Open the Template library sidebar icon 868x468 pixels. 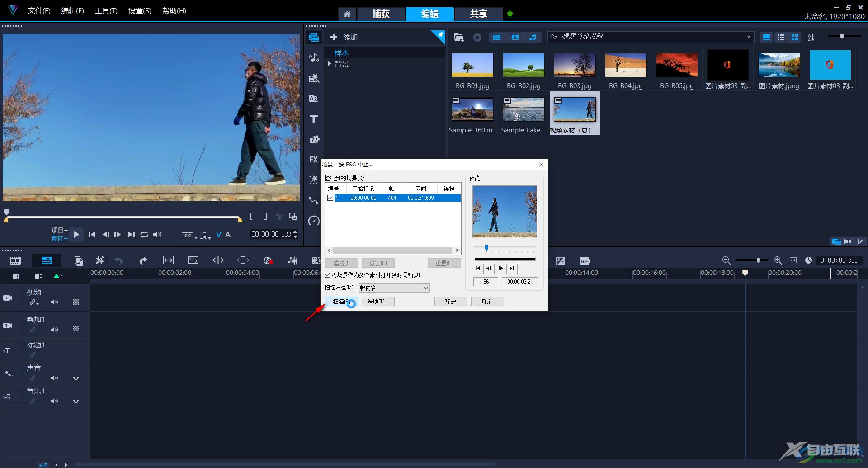(x=314, y=78)
